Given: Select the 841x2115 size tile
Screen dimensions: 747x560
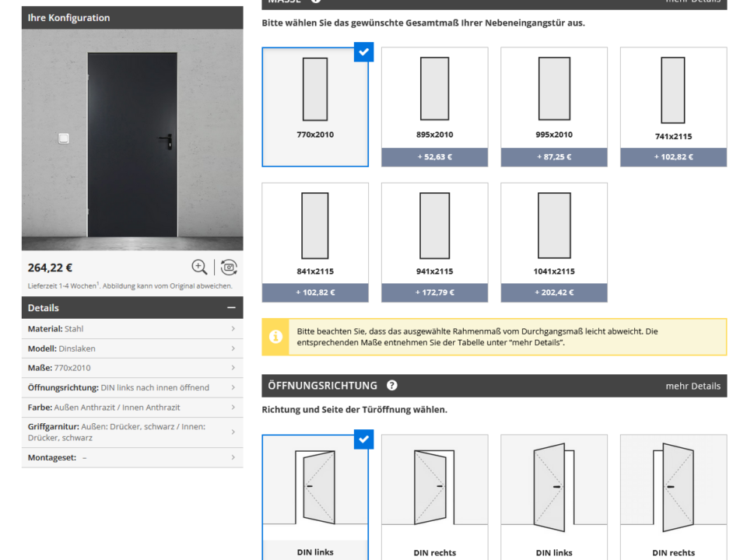Looking at the screenshot, I should 314,242.
